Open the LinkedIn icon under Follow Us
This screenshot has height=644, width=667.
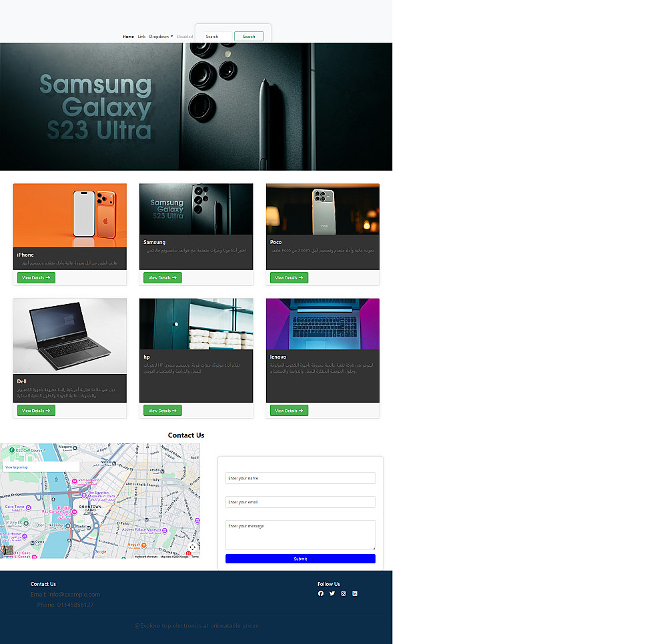coord(355,593)
